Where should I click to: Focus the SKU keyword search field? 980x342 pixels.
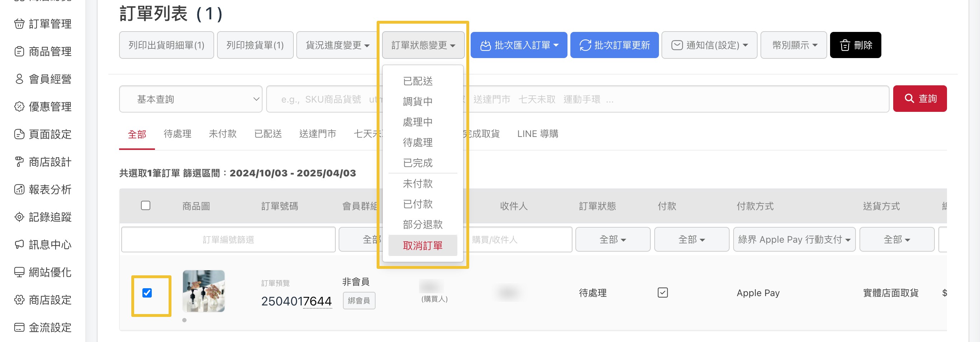[578, 99]
